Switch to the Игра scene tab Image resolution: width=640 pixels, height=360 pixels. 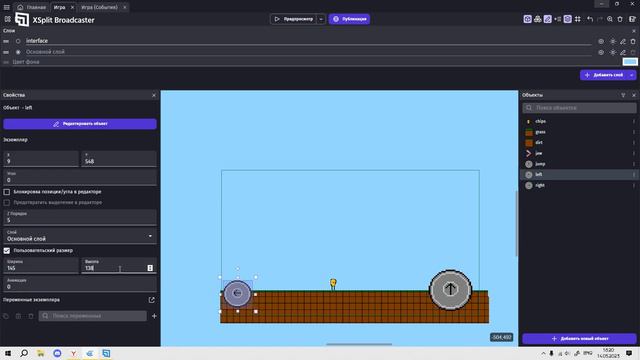60,7
